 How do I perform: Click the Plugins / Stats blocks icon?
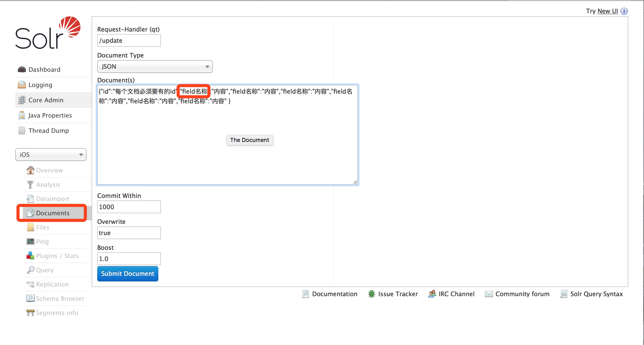click(30, 256)
